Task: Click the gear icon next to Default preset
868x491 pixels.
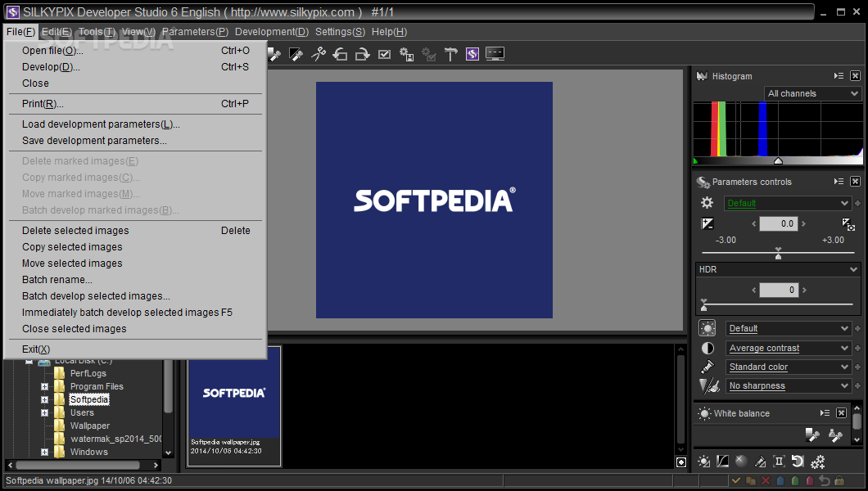Action: (x=707, y=203)
